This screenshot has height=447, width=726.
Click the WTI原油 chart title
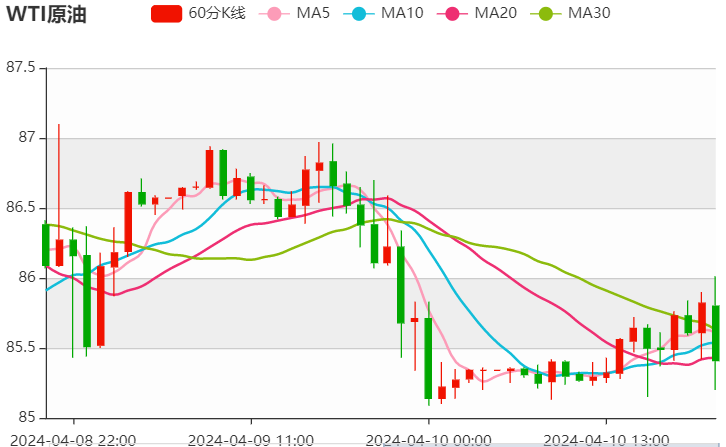pos(48,14)
